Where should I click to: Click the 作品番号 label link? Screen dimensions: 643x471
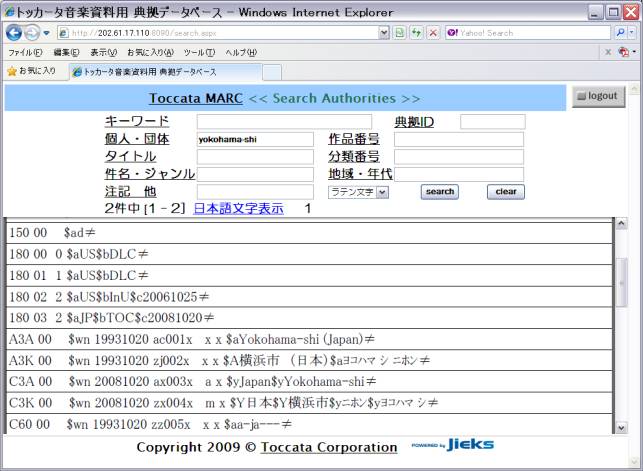[x=354, y=139]
